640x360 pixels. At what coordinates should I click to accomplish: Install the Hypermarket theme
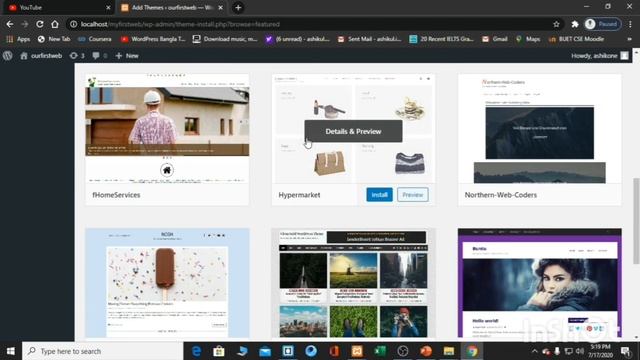click(x=379, y=195)
